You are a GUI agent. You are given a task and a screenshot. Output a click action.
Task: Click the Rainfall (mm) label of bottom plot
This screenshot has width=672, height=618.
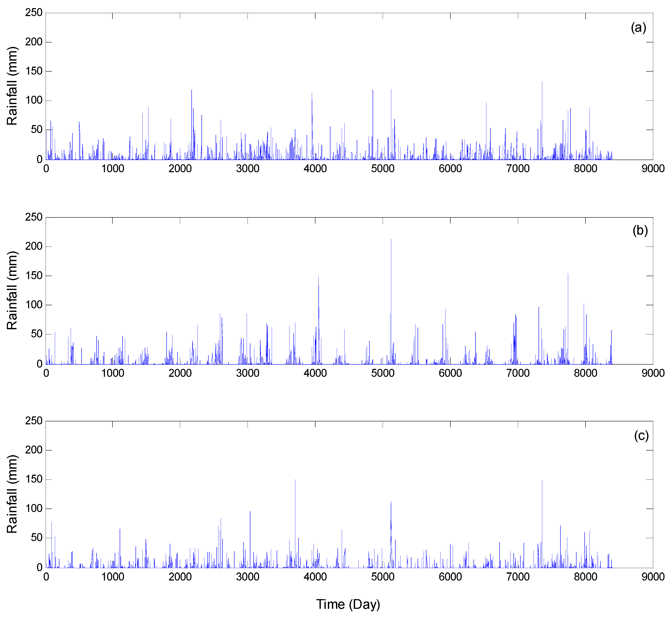tap(12, 494)
